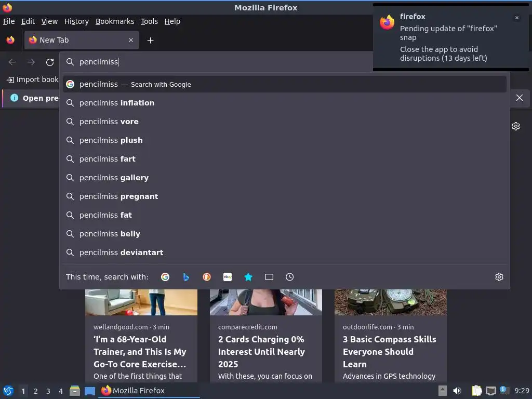Show the desktop from taskbar
This screenshot has height=399, width=532.
(x=90, y=391)
